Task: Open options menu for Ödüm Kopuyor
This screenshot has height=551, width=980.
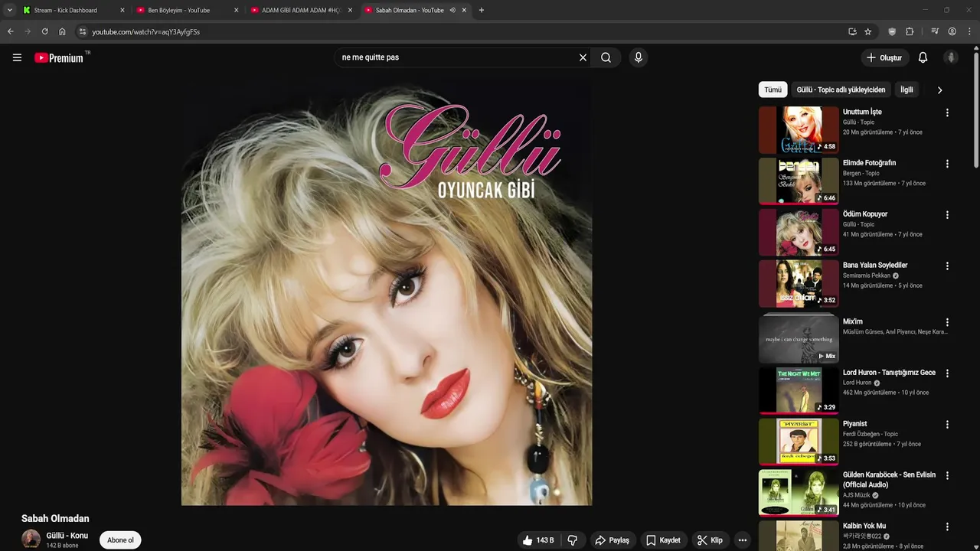Action: coord(947,215)
